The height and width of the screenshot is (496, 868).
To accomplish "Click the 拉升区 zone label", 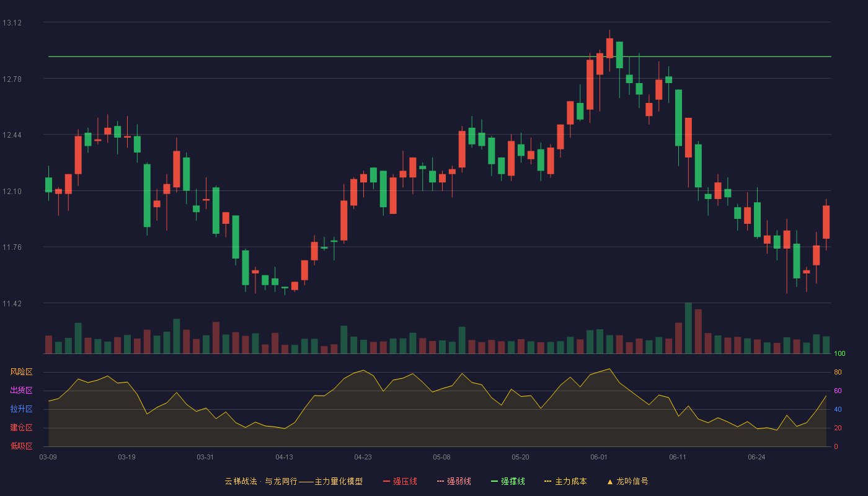I will [x=21, y=409].
